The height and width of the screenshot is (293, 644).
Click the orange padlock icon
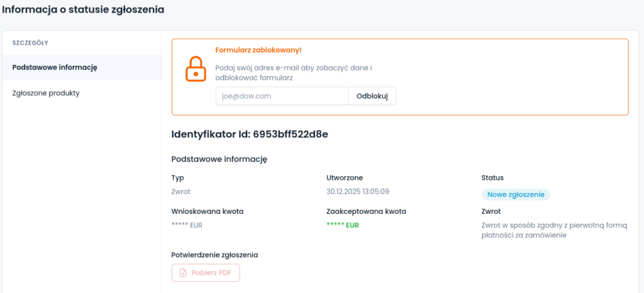tap(196, 69)
